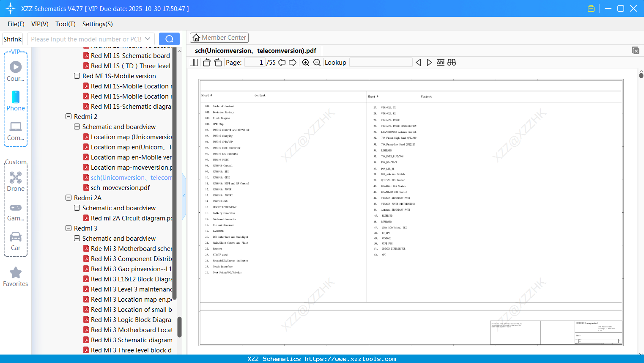Enable whole-word match with binoculars icon
Viewport: 644px width, 363px height.
click(452, 62)
